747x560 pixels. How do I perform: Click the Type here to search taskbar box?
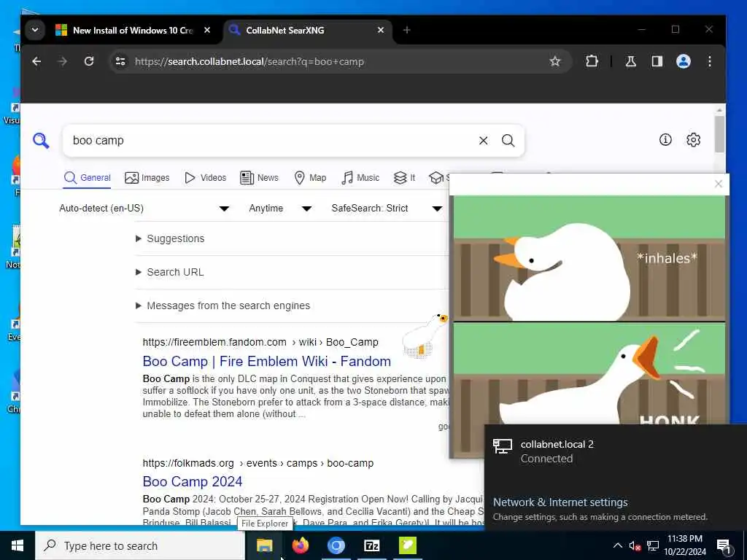coord(140,545)
